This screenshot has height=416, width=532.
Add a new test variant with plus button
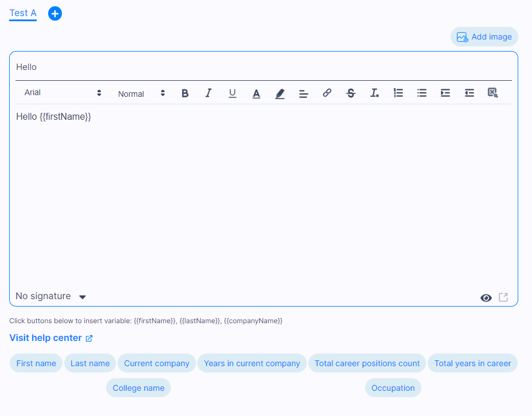point(55,14)
